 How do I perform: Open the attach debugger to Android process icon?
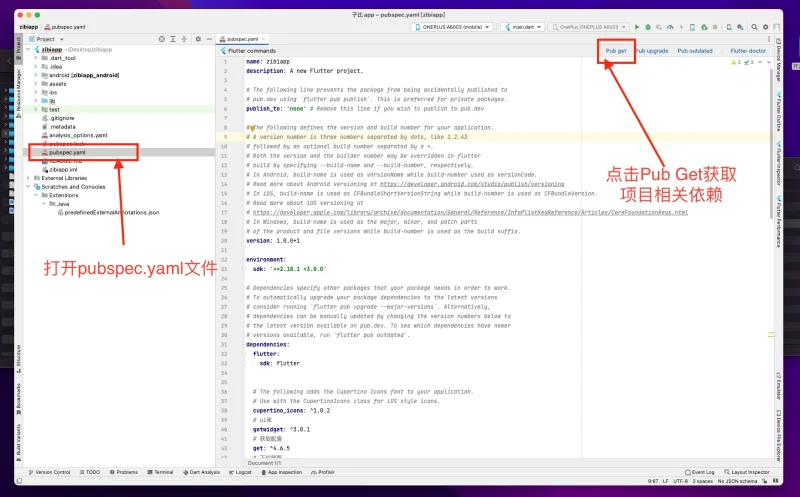pyautogui.click(x=704, y=27)
